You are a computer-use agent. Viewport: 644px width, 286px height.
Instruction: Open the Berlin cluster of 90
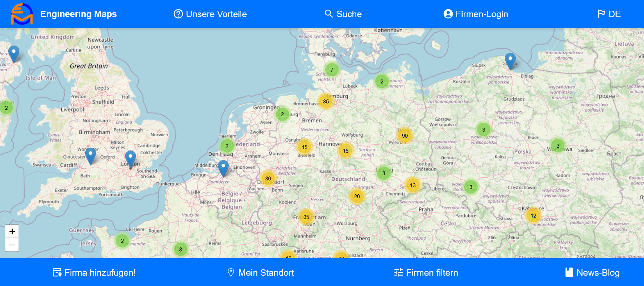(405, 136)
